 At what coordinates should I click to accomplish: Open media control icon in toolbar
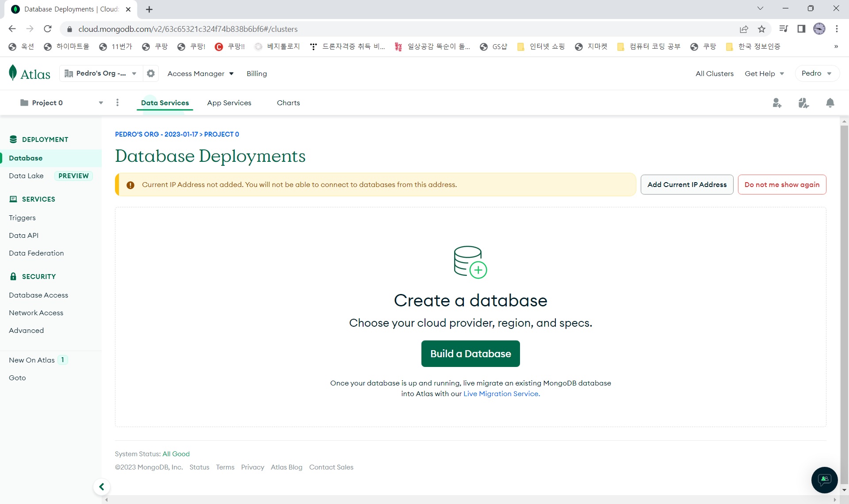point(783,29)
